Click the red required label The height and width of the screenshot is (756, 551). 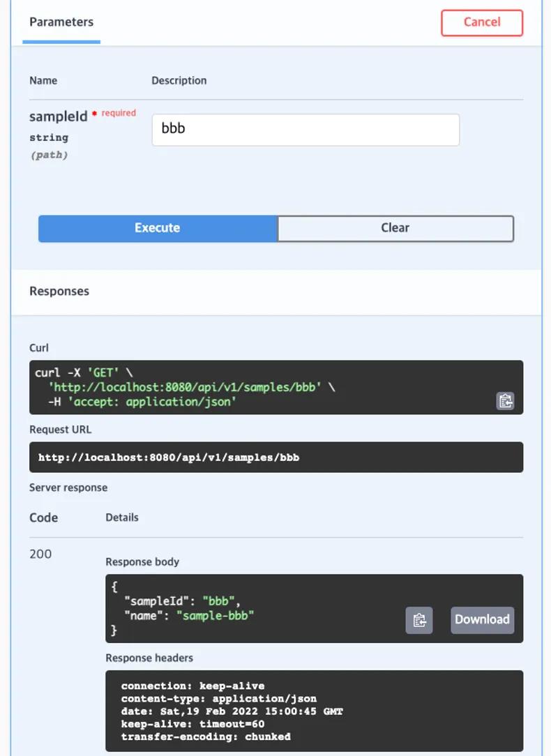pos(119,113)
